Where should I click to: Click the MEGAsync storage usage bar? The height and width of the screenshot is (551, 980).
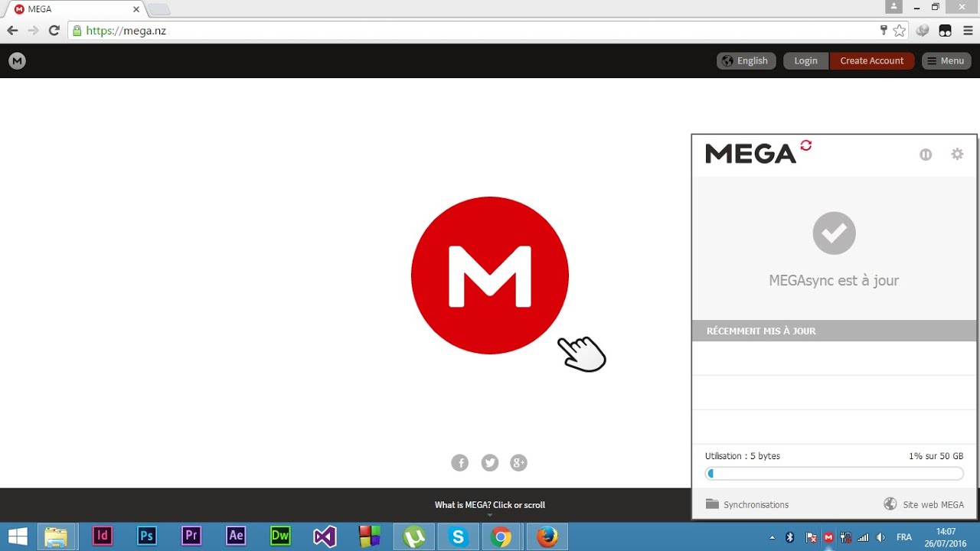[835, 474]
